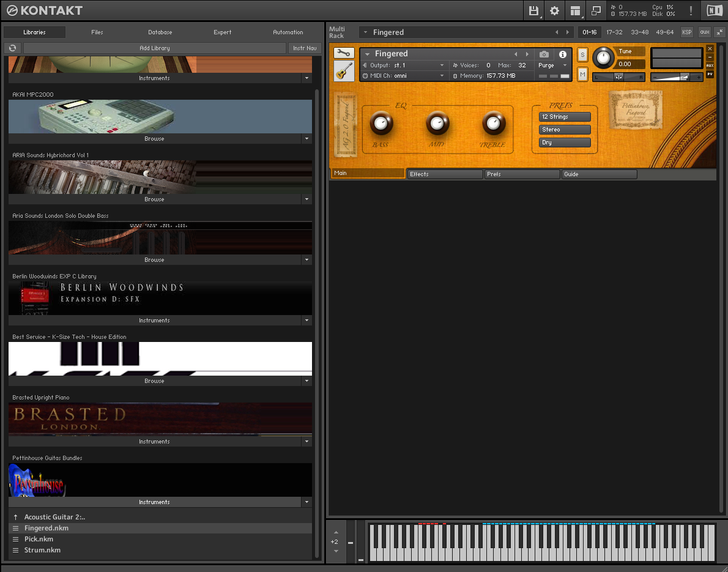Open the Guide tab of instrument
Viewport: 728px width, 572px height.
click(x=599, y=174)
